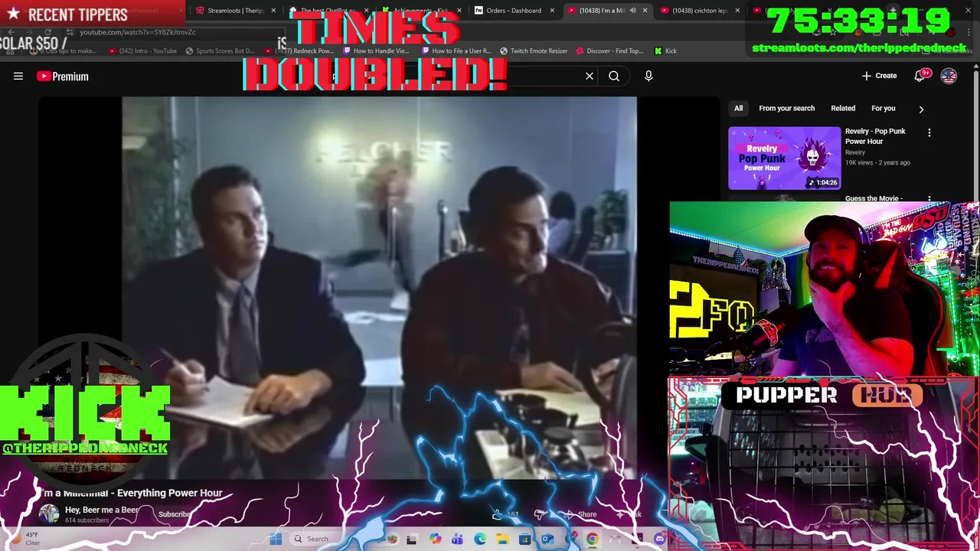Click the video player to pause
Viewport: 980px width, 551px height.
(x=379, y=287)
